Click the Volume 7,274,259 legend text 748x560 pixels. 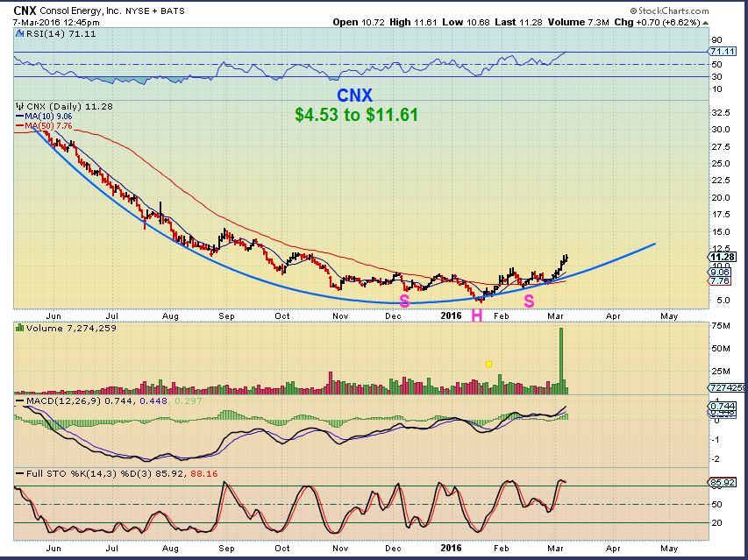click(71, 328)
